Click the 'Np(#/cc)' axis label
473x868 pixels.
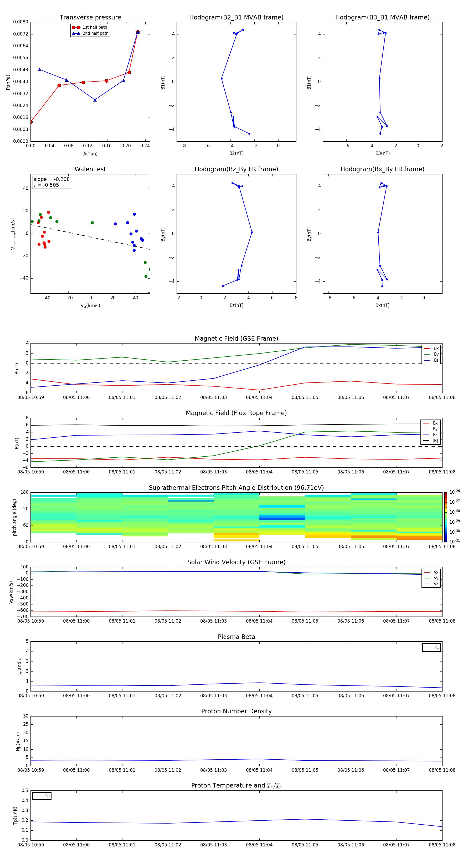click(x=18, y=741)
